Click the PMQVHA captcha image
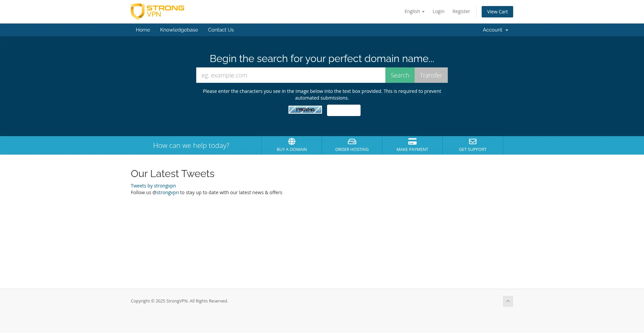 (305, 110)
